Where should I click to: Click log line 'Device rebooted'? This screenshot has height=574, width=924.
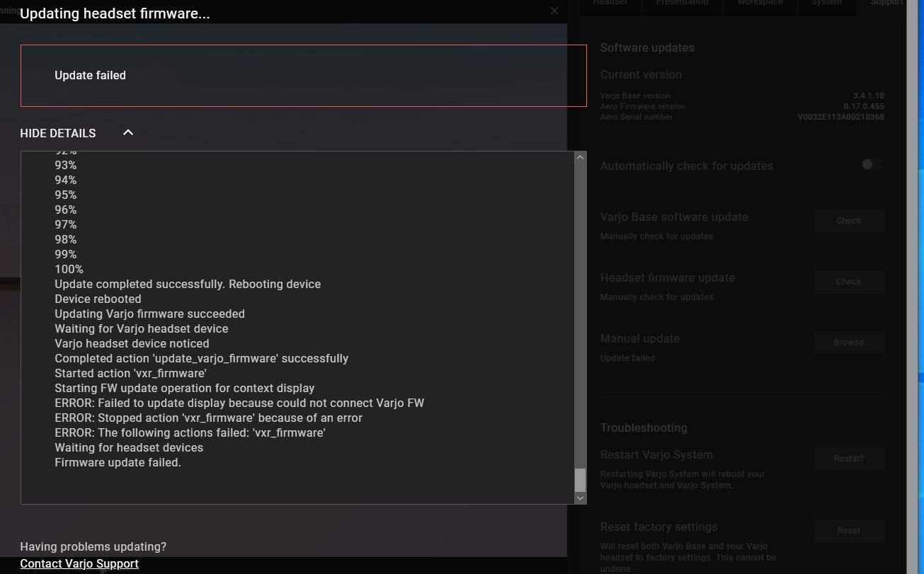coord(98,299)
